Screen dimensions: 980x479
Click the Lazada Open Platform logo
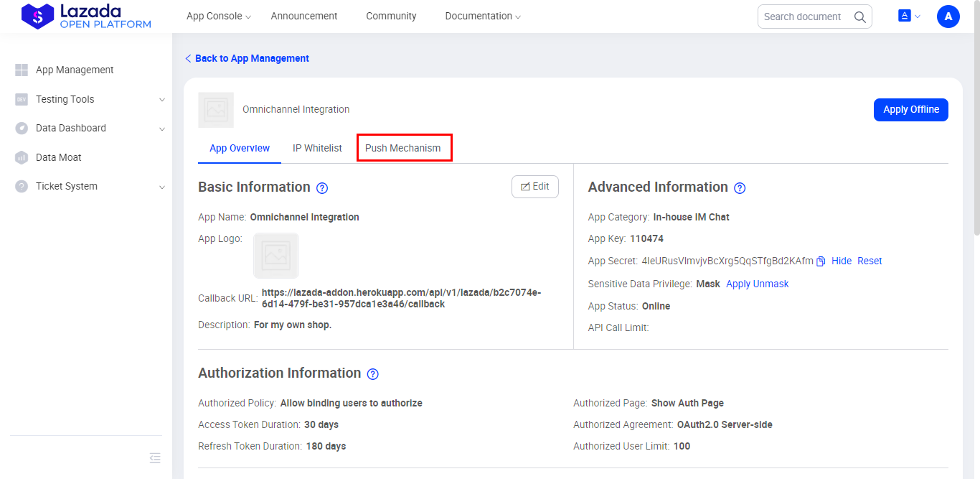tap(86, 17)
